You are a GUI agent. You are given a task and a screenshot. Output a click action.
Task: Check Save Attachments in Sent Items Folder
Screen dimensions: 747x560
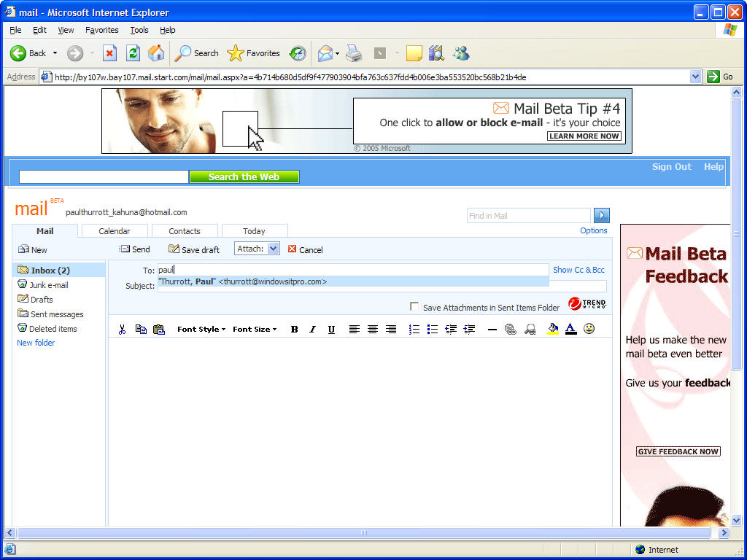(x=414, y=307)
